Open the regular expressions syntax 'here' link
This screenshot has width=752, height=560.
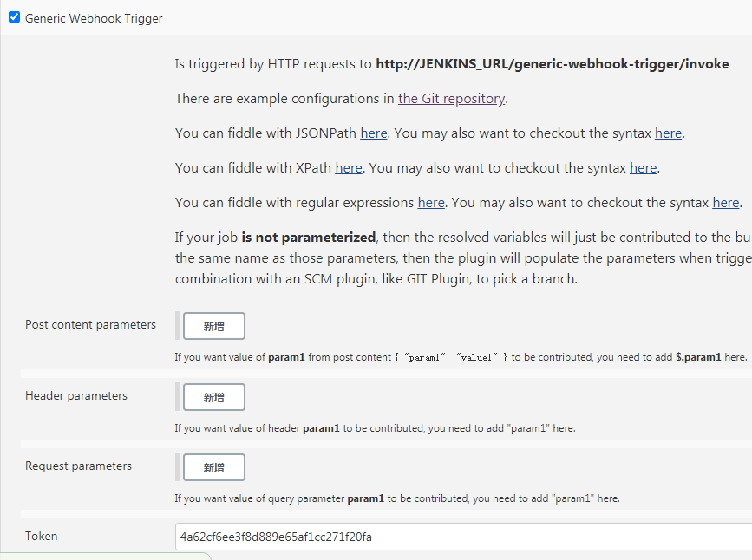725,203
